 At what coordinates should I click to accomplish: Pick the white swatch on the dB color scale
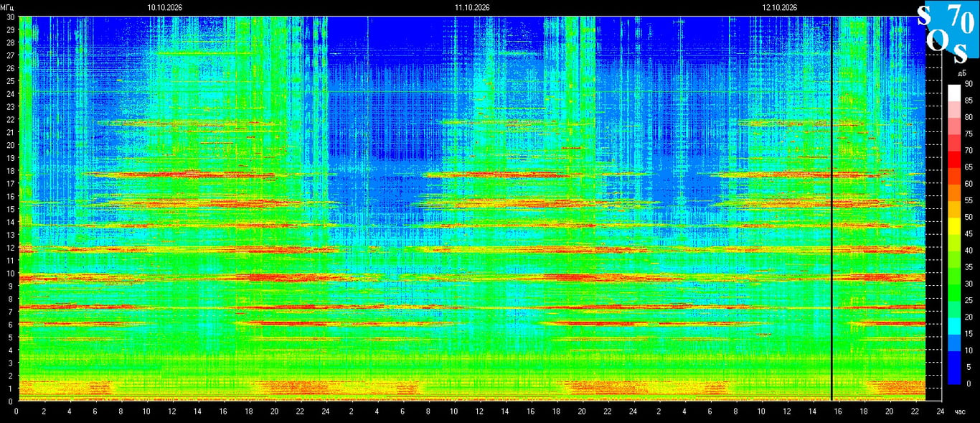953,93
